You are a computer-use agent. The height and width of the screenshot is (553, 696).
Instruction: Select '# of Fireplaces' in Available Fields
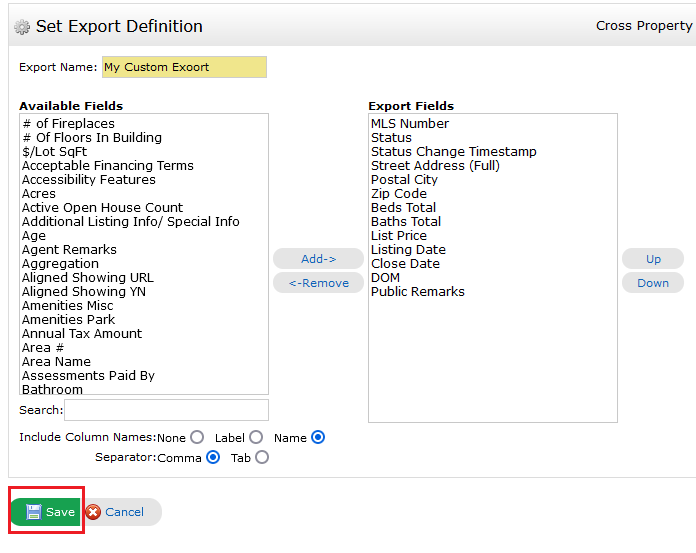point(144,123)
